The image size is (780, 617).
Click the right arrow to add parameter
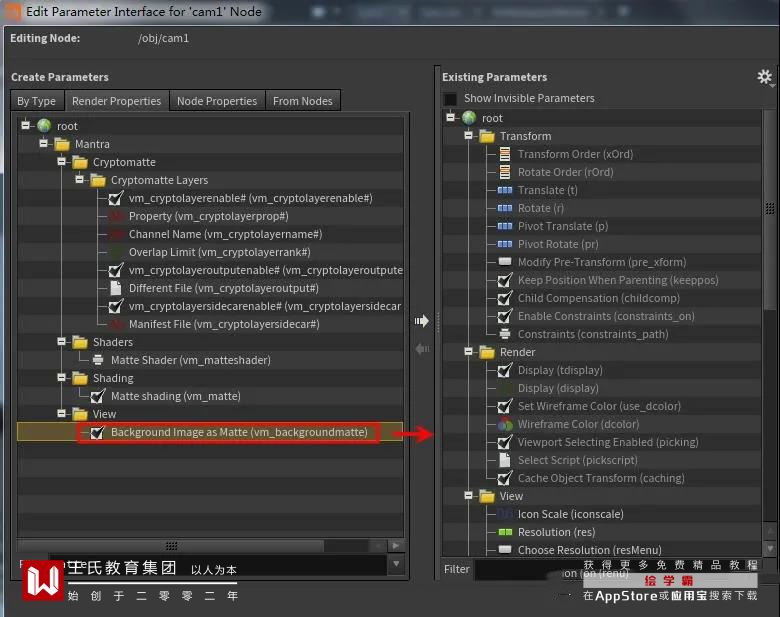click(x=421, y=321)
